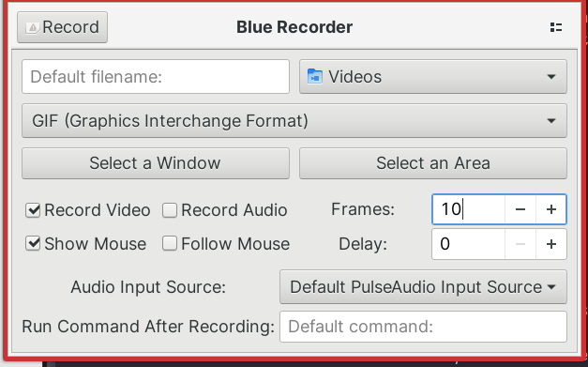Enable the Record Audio checkbox
Viewport: 588px width, 367px height.
coord(170,210)
